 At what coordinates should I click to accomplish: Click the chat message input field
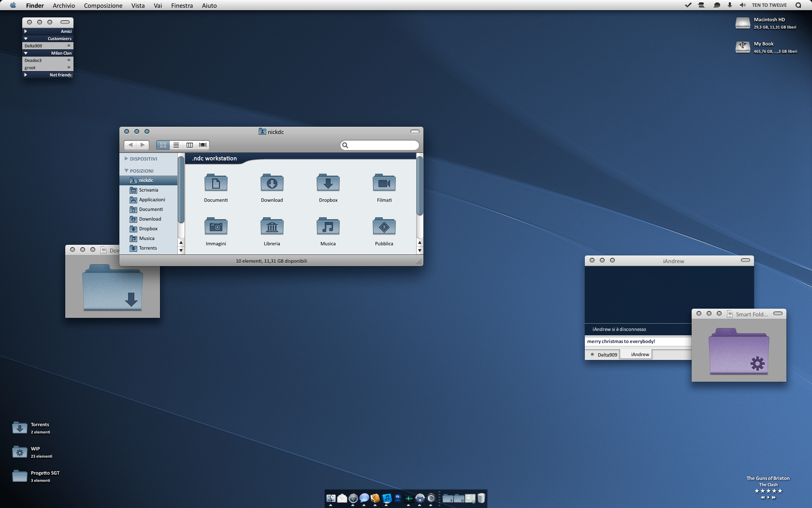click(638, 342)
